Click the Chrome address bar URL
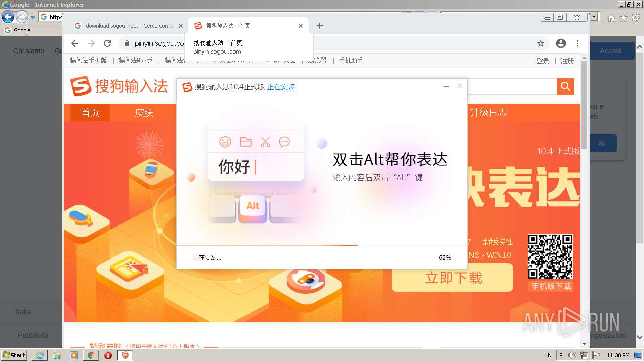Image resolution: width=644 pixels, height=362 pixels. tap(159, 43)
